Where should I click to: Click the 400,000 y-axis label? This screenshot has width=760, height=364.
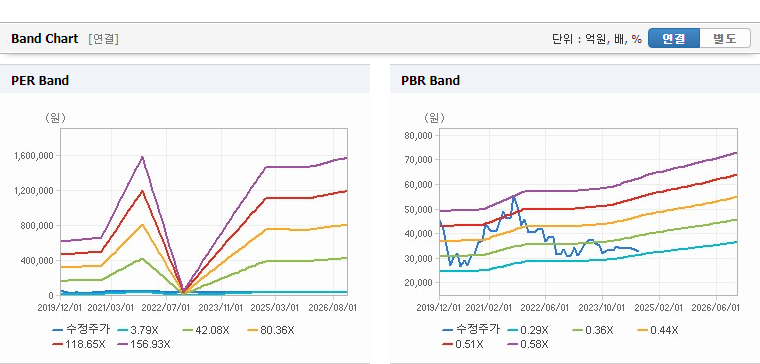[x=38, y=260]
